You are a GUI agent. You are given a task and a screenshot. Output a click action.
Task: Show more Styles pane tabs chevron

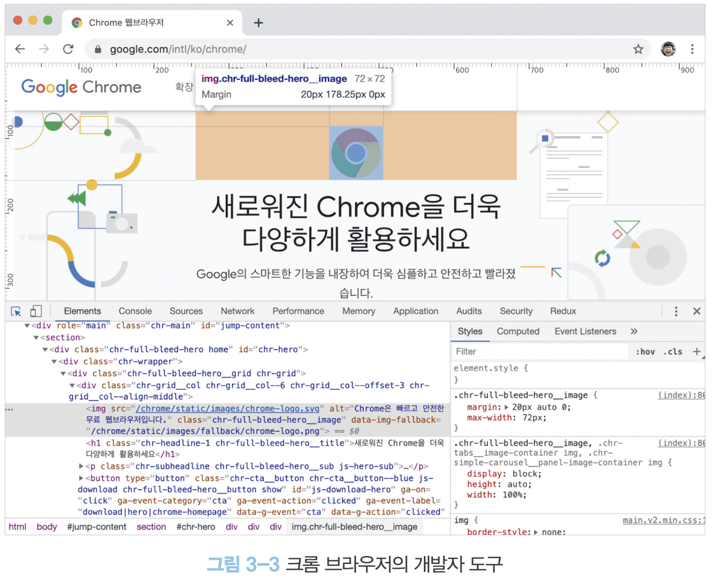tap(634, 331)
